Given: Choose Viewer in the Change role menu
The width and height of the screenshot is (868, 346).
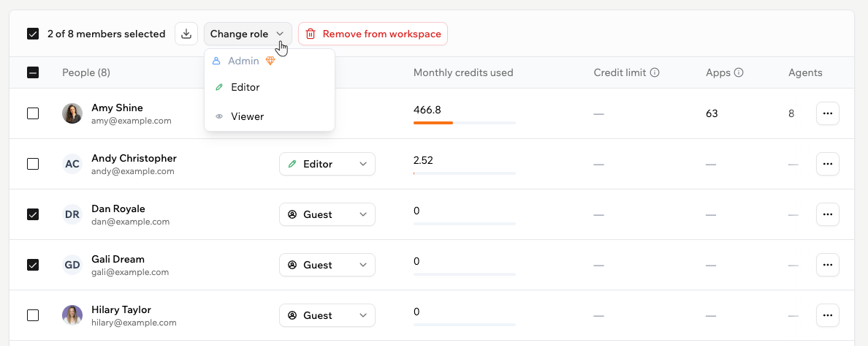Looking at the screenshot, I should [270, 116].
